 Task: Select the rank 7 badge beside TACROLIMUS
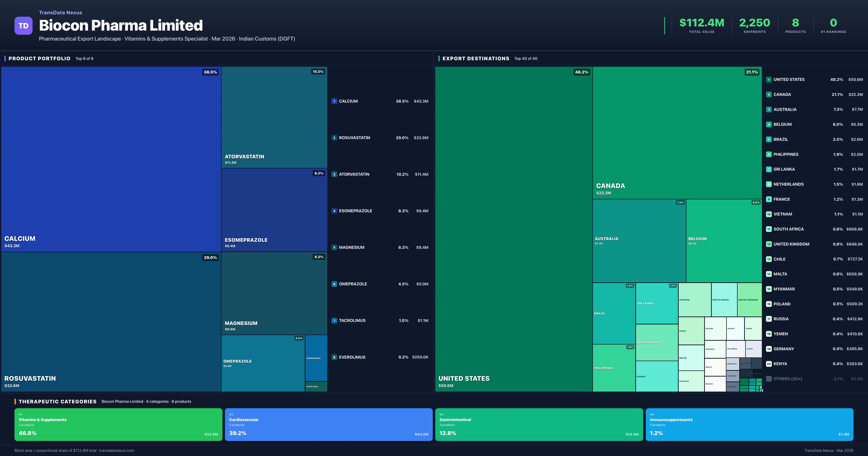click(x=334, y=320)
